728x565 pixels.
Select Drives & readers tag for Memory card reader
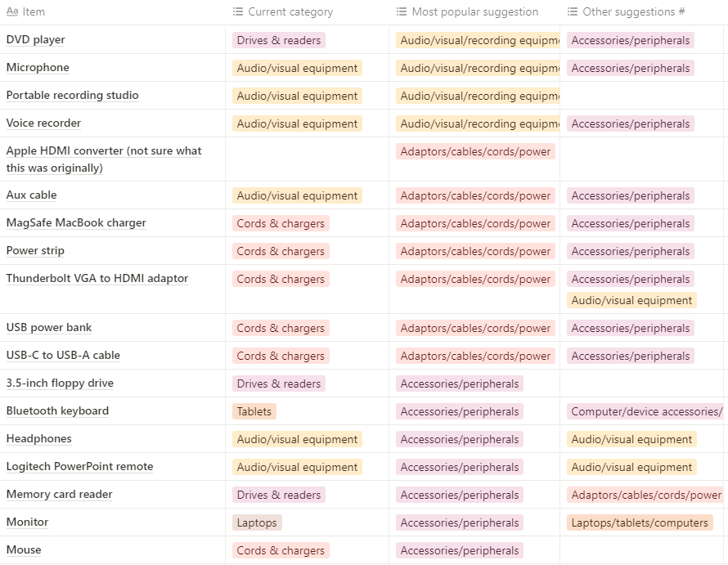tap(279, 495)
